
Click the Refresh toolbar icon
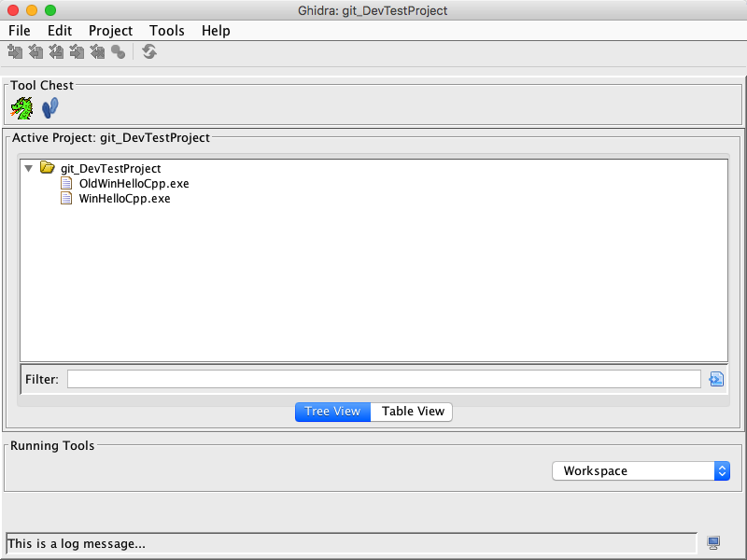[149, 52]
